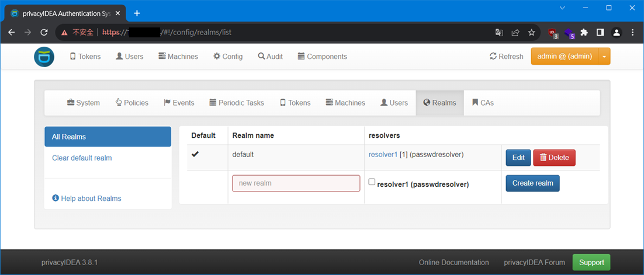Open the resolver1 link in default realm row
644x275 pixels.
pos(383,155)
